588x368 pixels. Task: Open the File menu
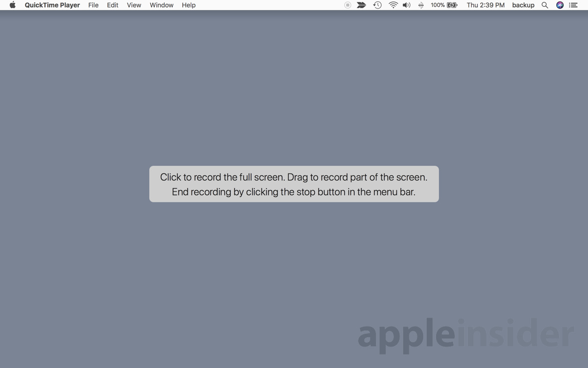click(x=93, y=5)
